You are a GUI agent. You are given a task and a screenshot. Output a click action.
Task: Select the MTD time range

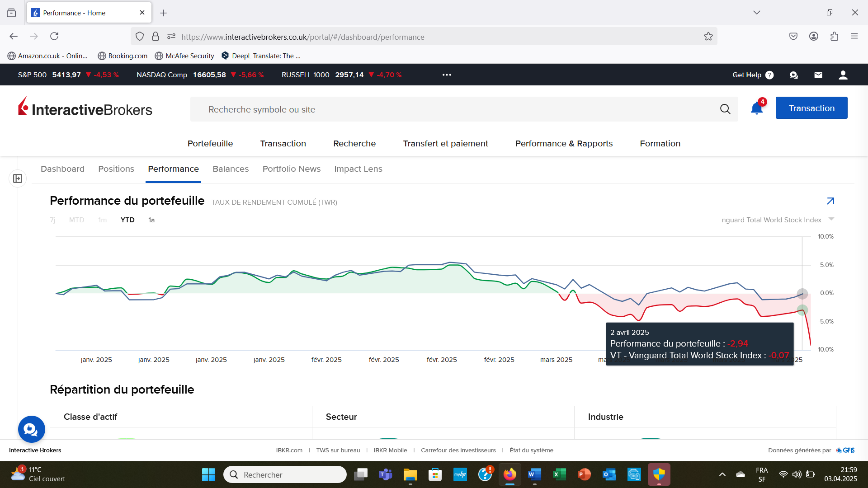pyautogui.click(x=76, y=220)
